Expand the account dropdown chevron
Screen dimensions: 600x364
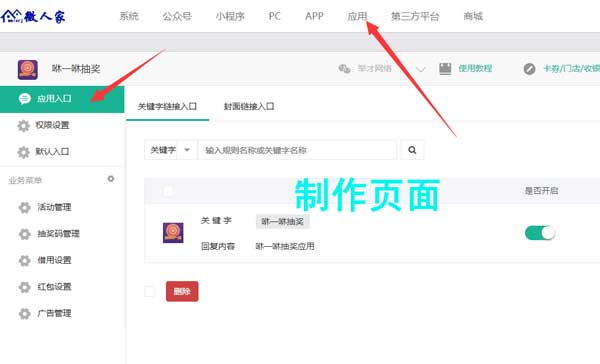pyautogui.click(x=421, y=69)
